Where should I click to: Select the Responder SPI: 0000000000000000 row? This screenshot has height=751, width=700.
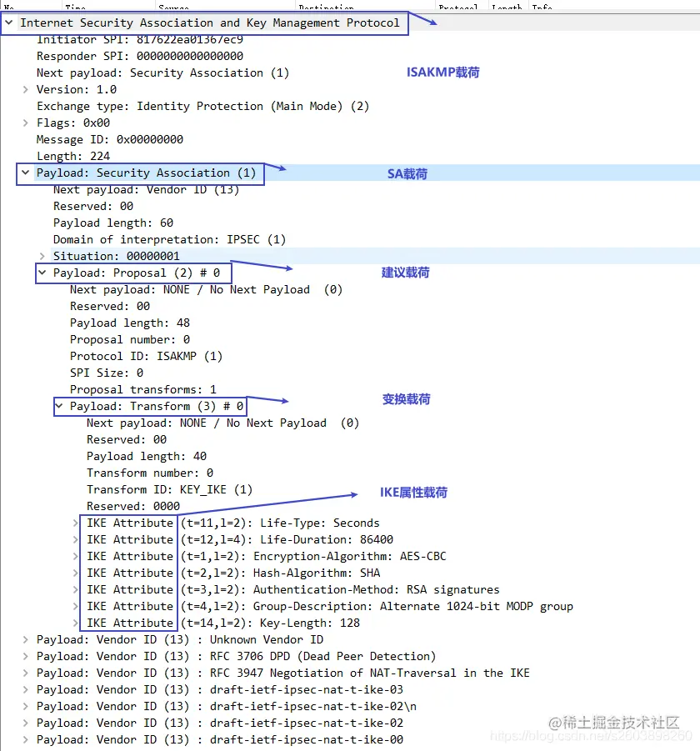click(x=140, y=56)
